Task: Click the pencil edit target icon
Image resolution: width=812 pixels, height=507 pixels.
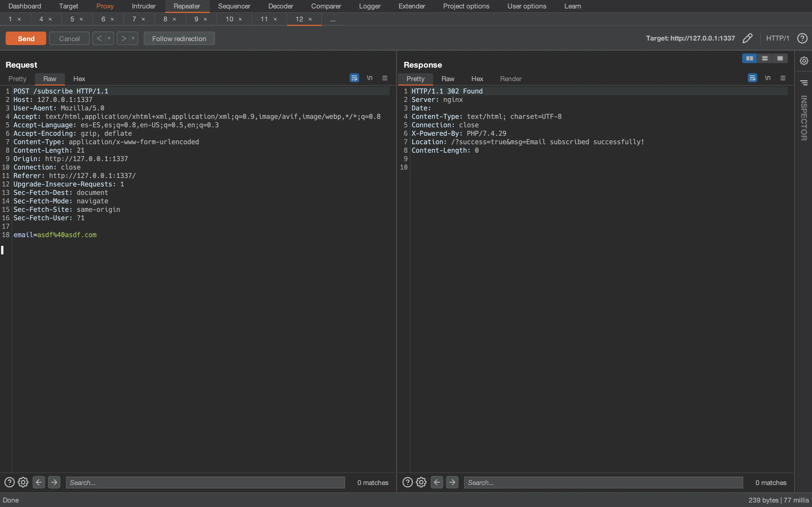Action: coord(747,38)
